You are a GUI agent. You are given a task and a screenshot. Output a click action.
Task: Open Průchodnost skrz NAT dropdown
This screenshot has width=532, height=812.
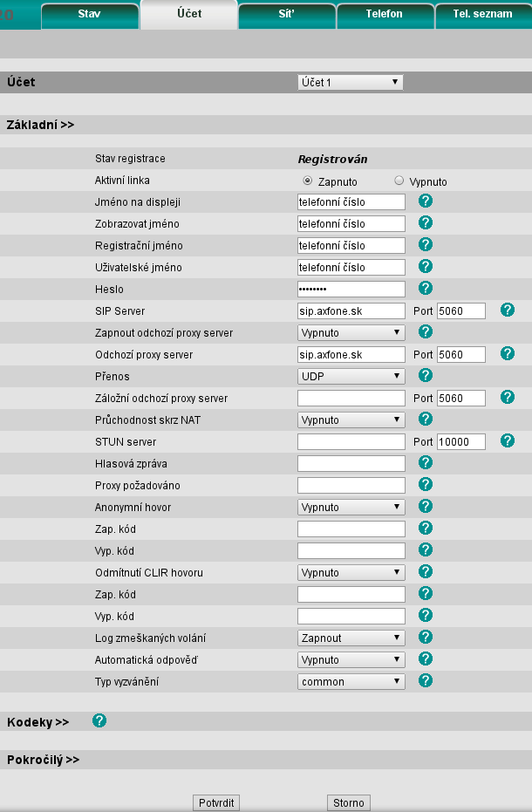click(x=351, y=420)
